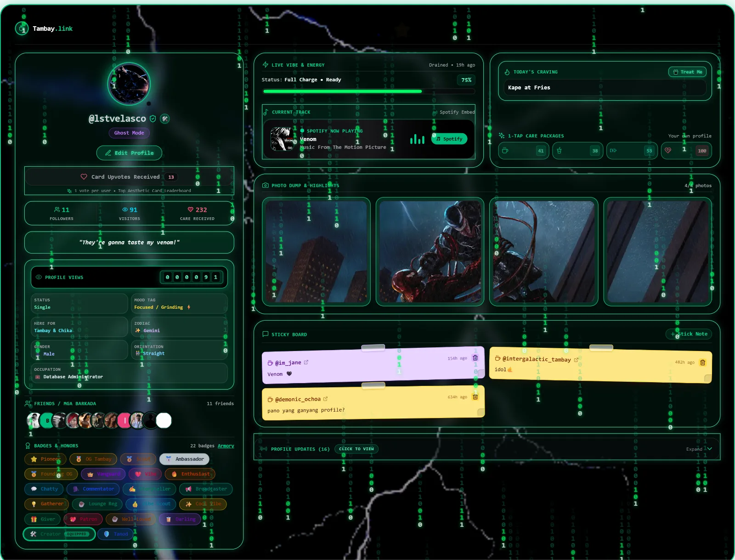735x560 pixels.
Task: Click the "They're gonna taste my venom!" quote
Action: 129,243
